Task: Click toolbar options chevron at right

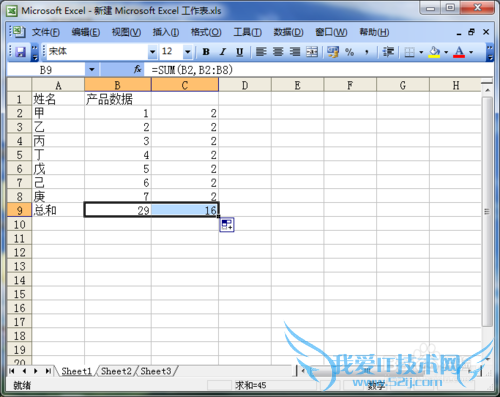Action: click(x=490, y=52)
